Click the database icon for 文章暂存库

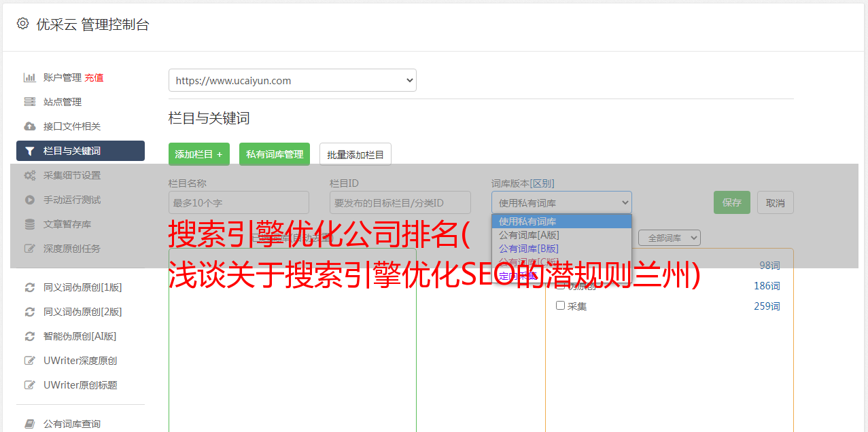click(x=29, y=224)
